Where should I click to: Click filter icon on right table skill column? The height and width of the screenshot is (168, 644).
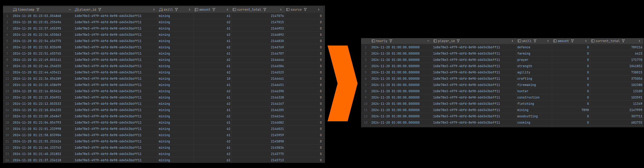pyautogui.click(x=535, y=41)
